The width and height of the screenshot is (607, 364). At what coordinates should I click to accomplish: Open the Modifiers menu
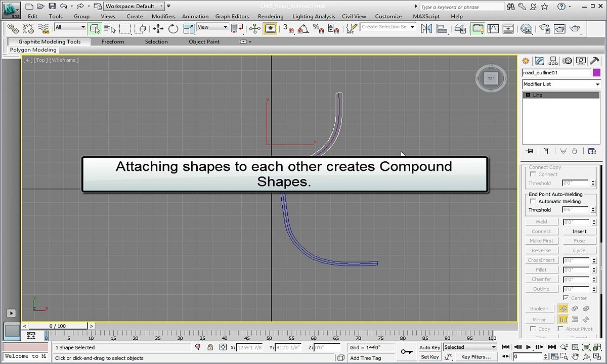pyautogui.click(x=163, y=16)
